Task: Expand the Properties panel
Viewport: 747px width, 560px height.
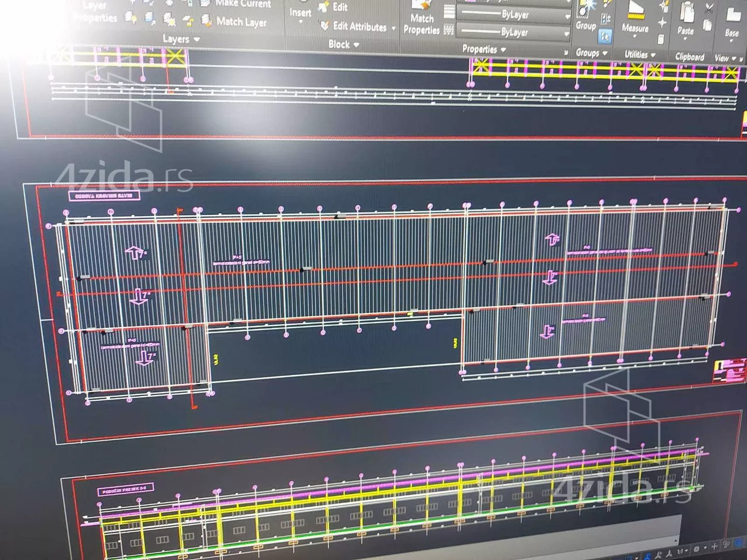Action: click(x=483, y=49)
